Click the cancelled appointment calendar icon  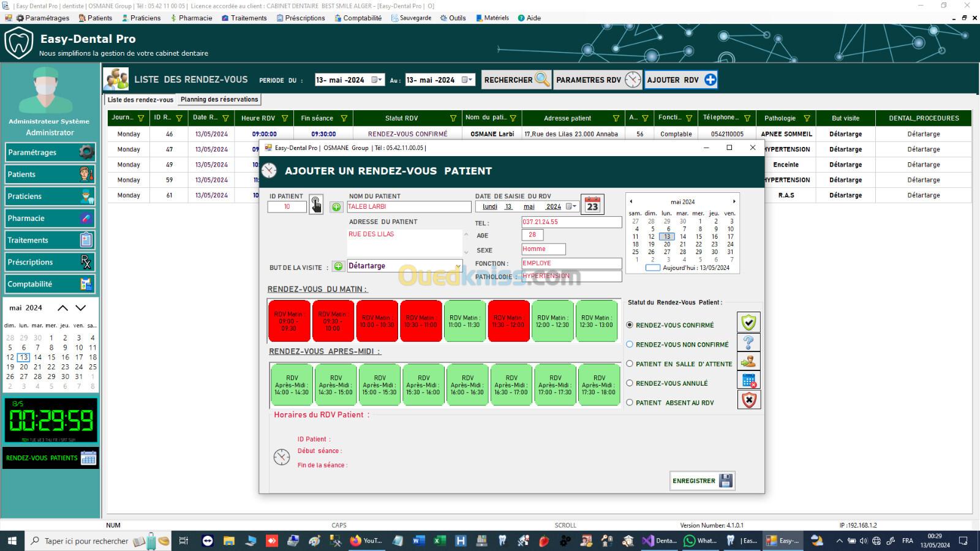click(748, 381)
